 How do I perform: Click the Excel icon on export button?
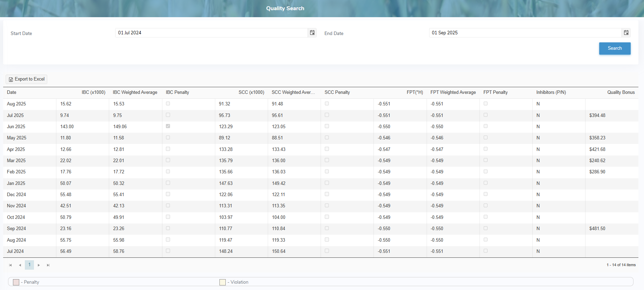[x=11, y=80]
